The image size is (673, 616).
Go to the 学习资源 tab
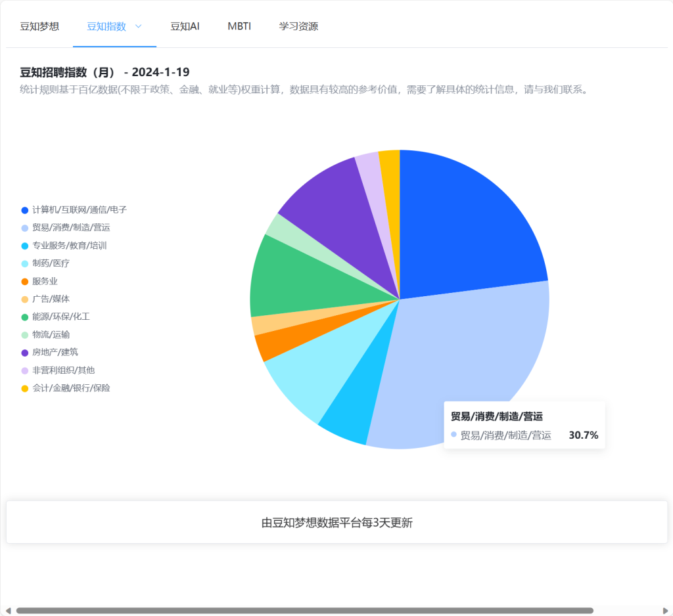(299, 26)
